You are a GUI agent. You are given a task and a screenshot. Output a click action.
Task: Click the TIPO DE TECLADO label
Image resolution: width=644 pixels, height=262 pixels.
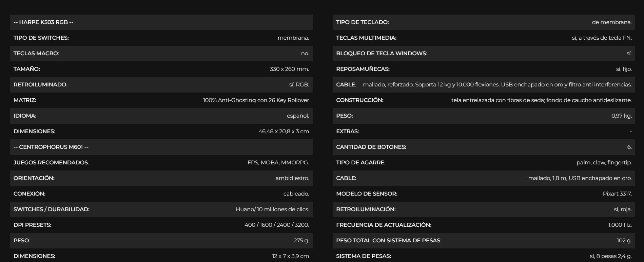[363, 22]
